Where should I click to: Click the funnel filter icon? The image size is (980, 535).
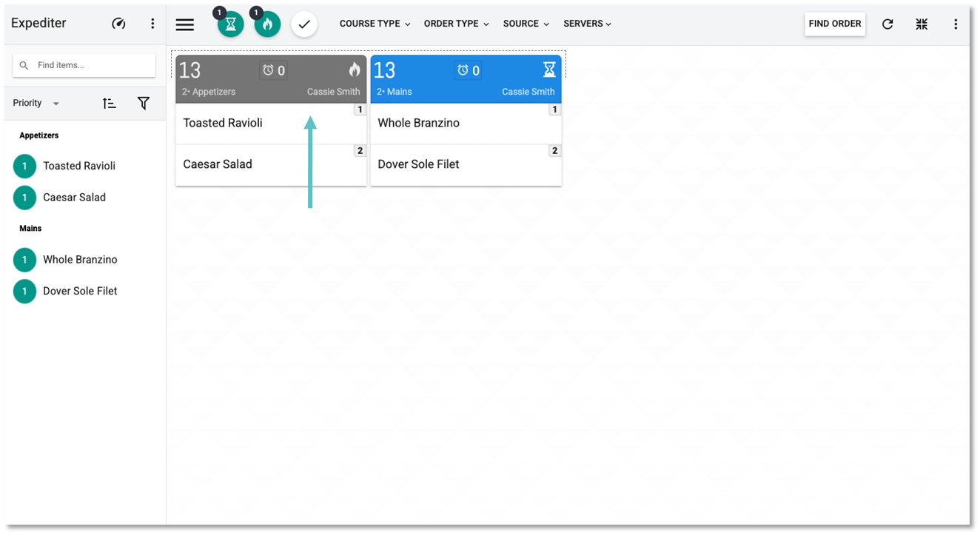[x=144, y=104]
